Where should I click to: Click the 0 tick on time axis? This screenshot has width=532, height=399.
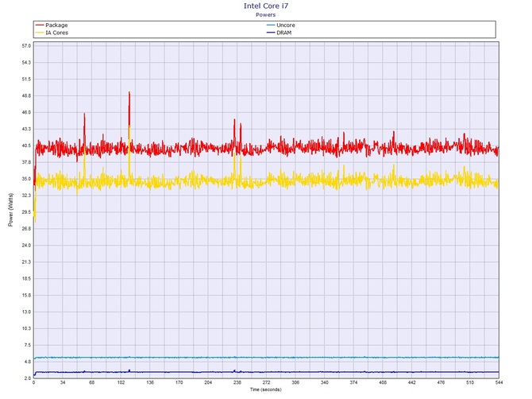point(33,383)
